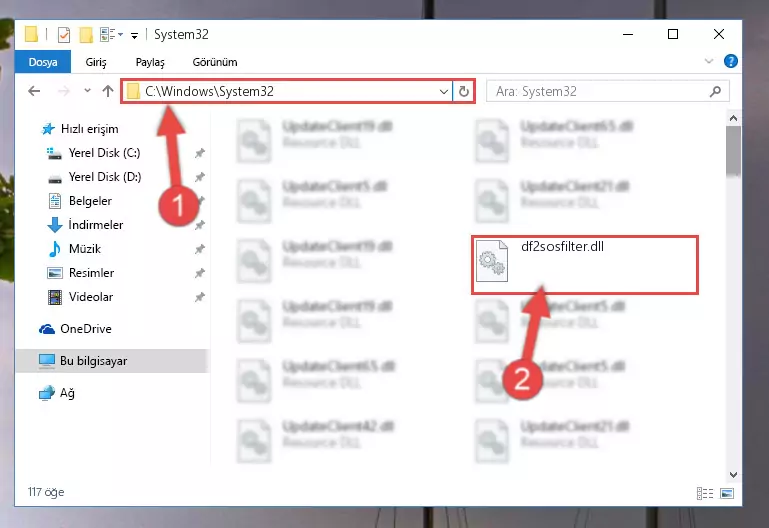Click pin icon next to Yerel Disk (C:)
The height and width of the screenshot is (528, 769).
tap(199, 153)
